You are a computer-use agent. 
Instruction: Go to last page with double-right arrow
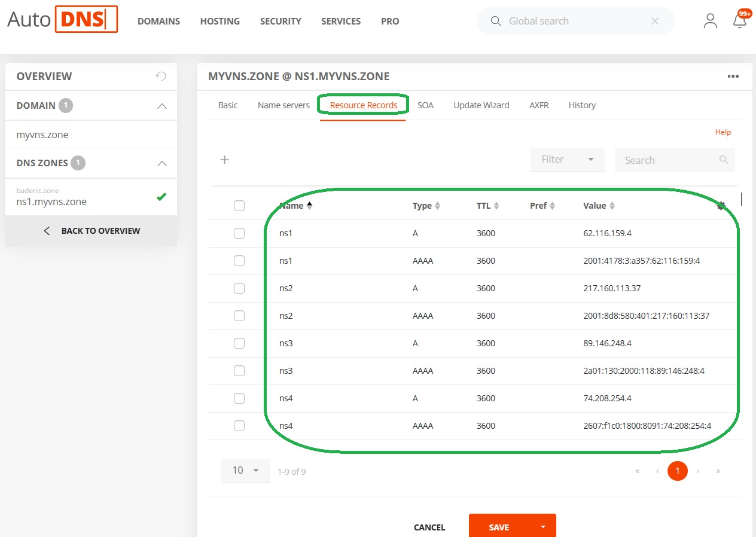pos(718,471)
